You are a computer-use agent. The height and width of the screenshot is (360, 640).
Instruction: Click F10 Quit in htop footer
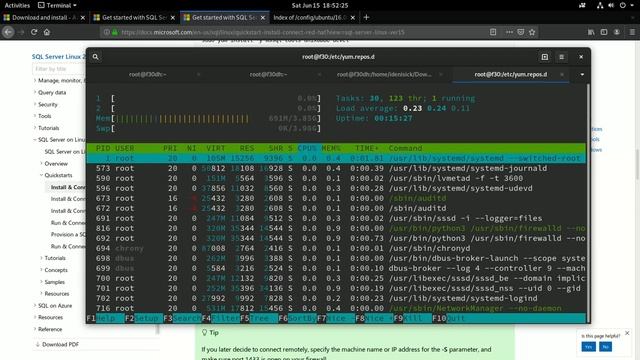[x=448, y=318]
